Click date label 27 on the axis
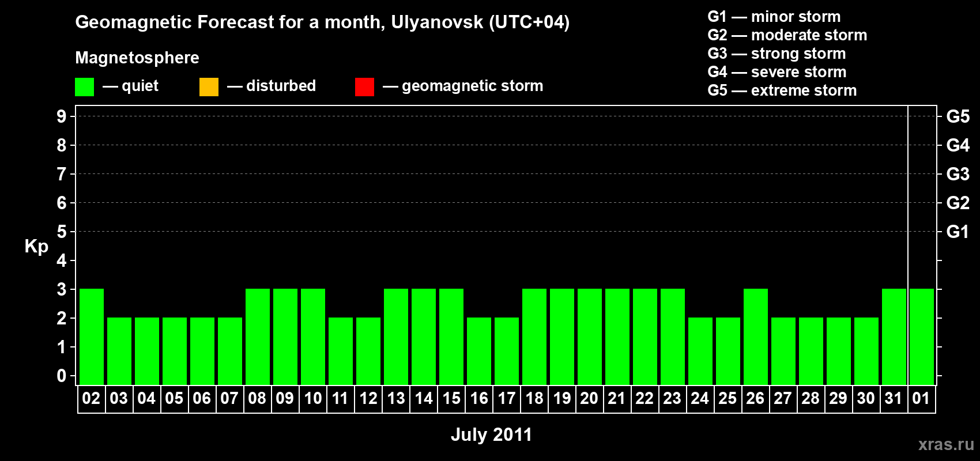The height and width of the screenshot is (461, 980). click(783, 398)
